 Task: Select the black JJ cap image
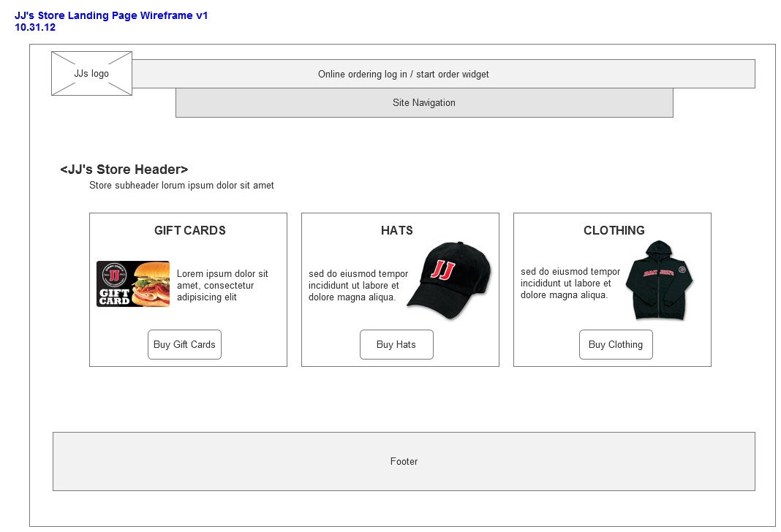(450, 280)
